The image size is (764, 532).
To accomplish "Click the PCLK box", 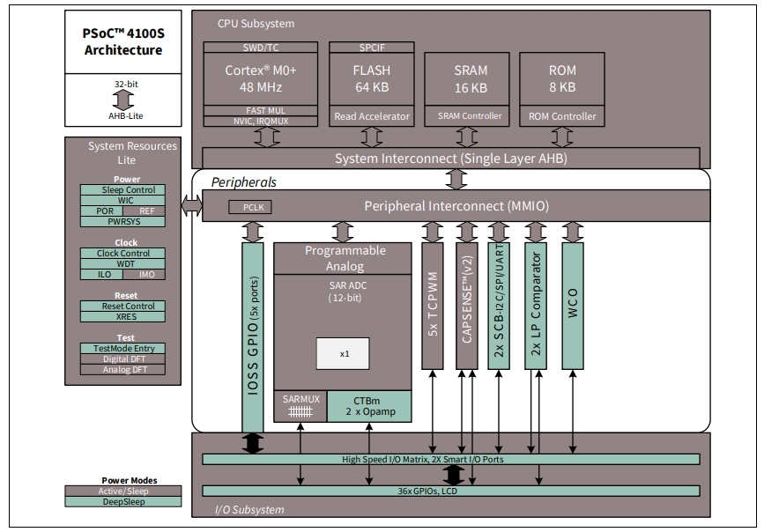I will pyautogui.click(x=250, y=207).
